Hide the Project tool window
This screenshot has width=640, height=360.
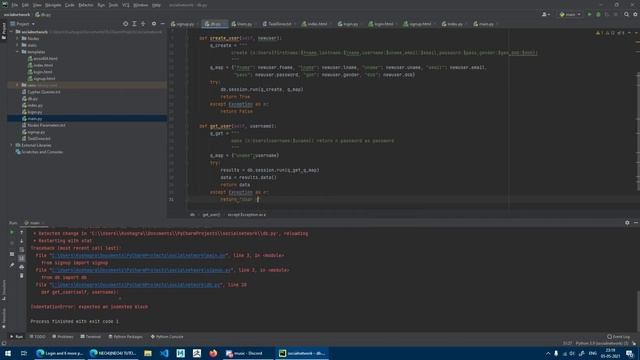tap(162, 24)
